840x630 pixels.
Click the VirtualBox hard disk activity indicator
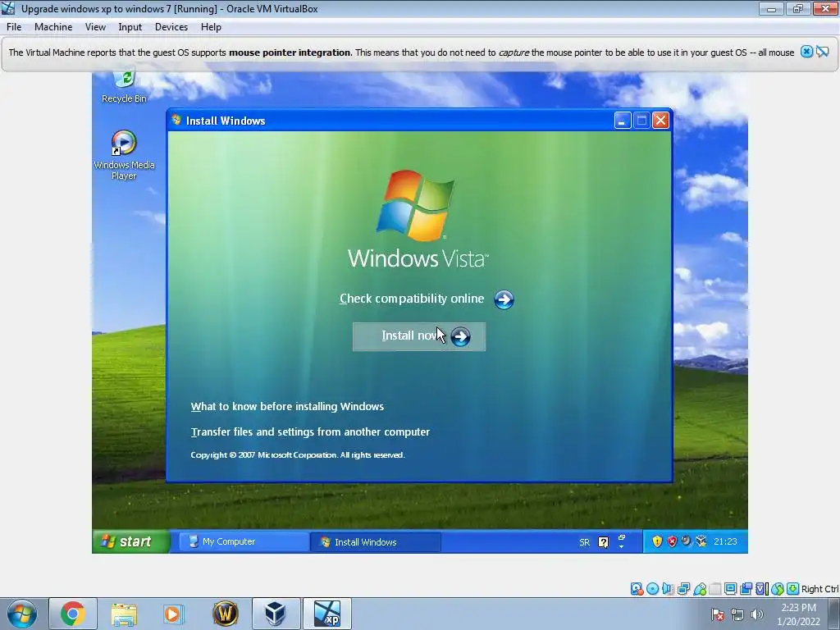[x=637, y=589]
